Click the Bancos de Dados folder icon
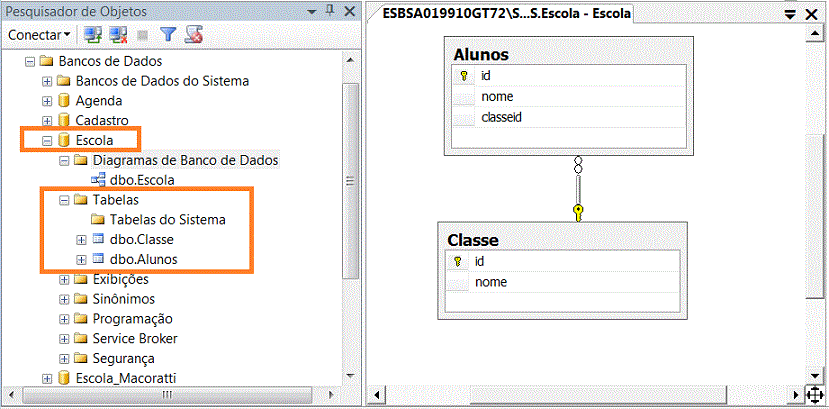 tap(47, 62)
